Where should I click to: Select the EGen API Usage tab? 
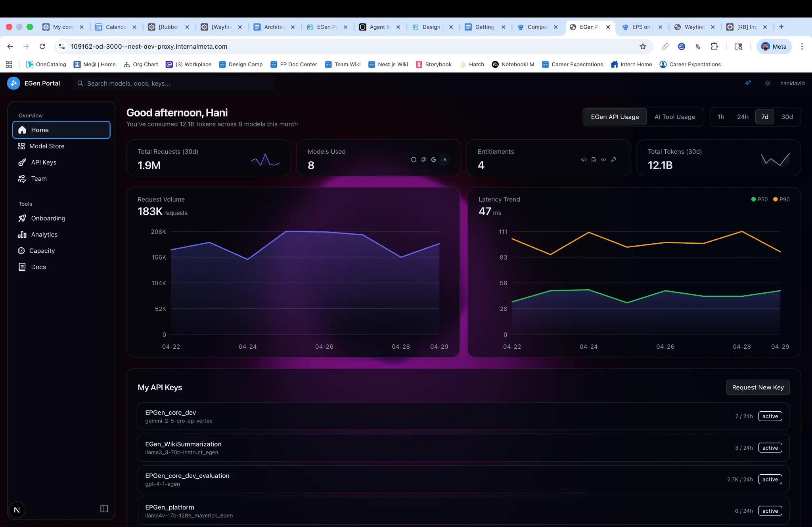(x=615, y=117)
